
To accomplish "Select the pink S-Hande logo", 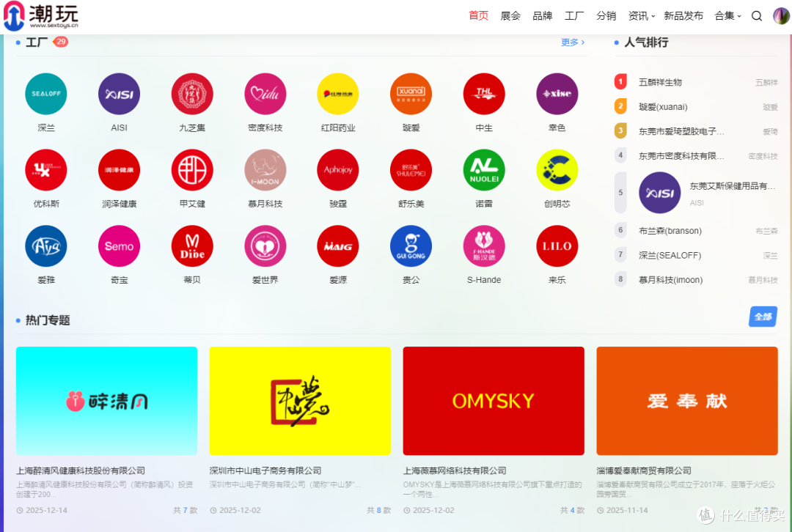I will pos(484,245).
